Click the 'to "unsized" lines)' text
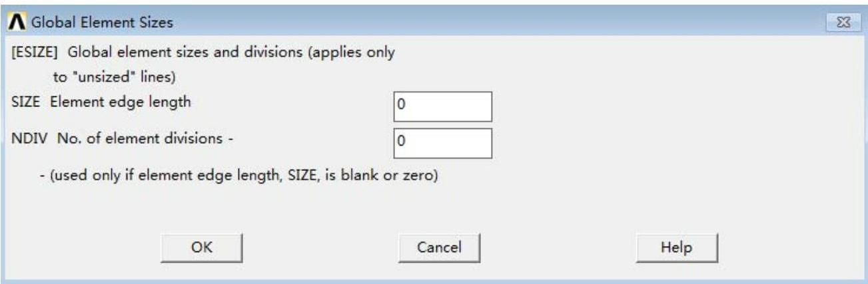The image size is (868, 284). [x=113, y=77]
